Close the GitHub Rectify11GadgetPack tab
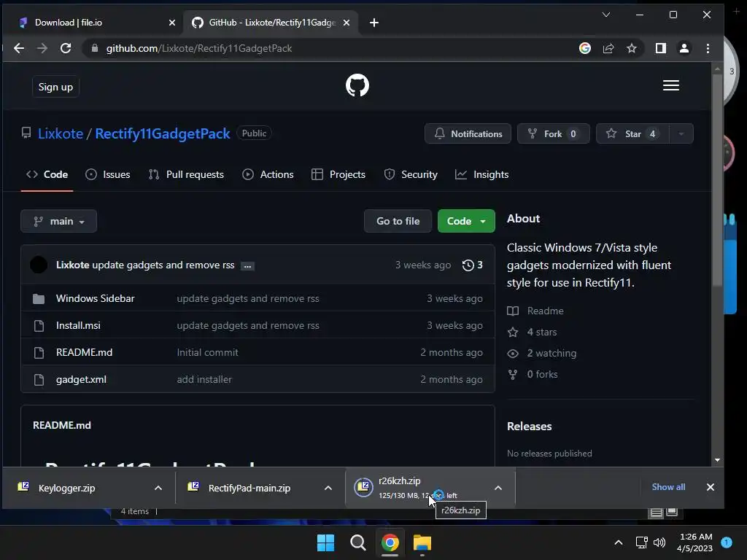The height and width of the screenshot is (560, 747). click(347, 23)
